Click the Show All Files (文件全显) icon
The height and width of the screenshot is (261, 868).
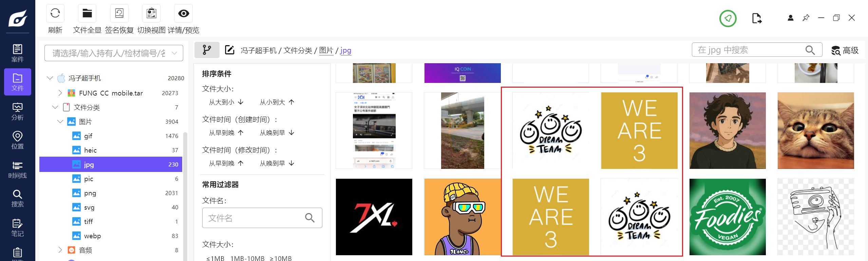87,14
